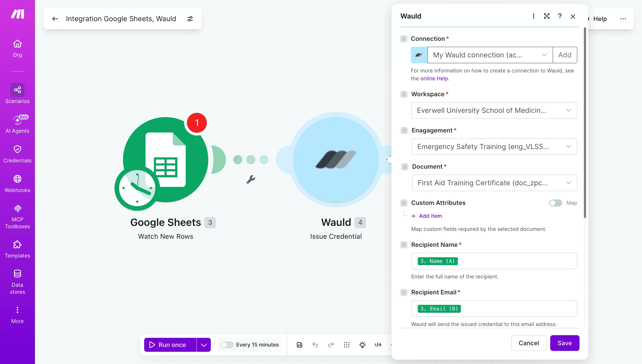Click the Save button
This screenshot has height=364, width=642.
pyautogui.click(x=565, y=343)
